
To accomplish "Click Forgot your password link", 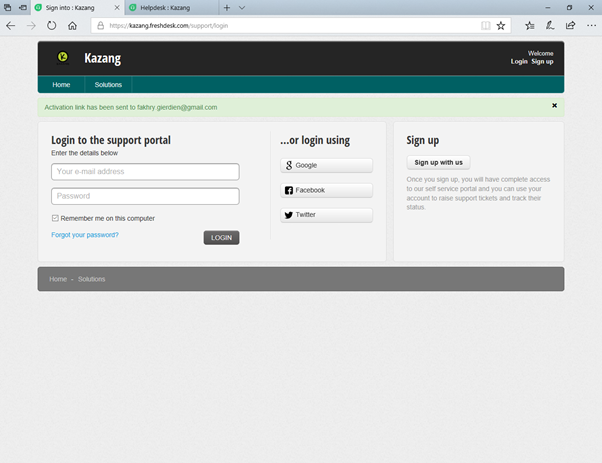I will click(x=85, y=235).
